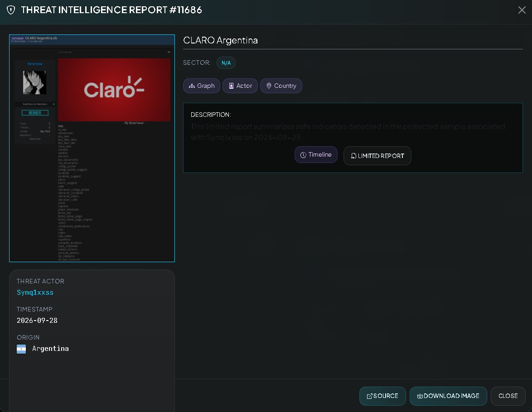This screenshot has height=412, width=532.
Task: Click the SECTOR label
Action: tap(197, 63)
